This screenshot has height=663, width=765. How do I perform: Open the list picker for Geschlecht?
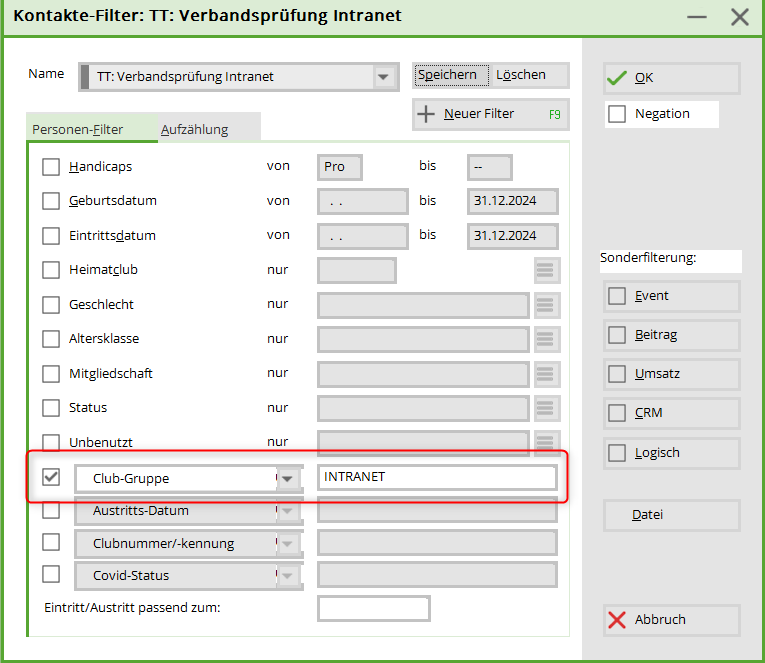click(544, 305)
